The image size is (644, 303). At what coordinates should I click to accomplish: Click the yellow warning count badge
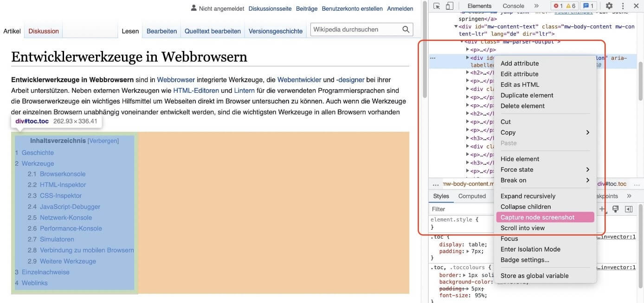tap(571, 6)
